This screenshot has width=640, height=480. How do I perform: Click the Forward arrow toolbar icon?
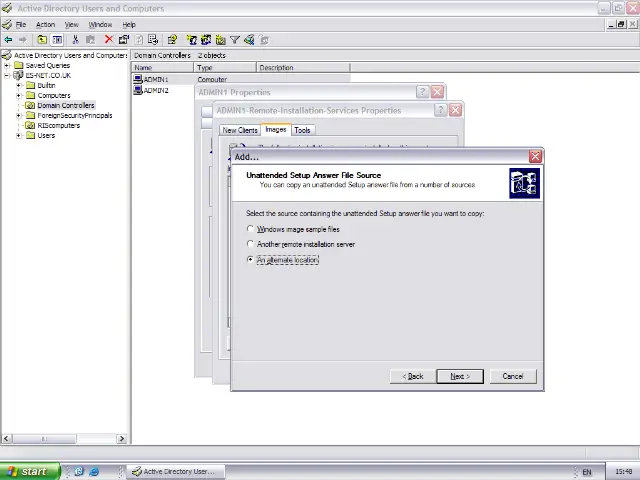[22, 40]
